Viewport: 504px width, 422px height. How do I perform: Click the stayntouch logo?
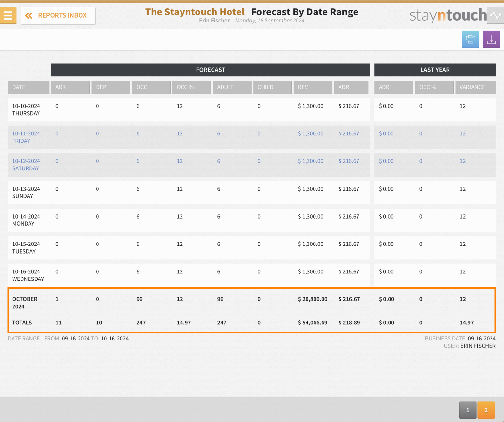[x=448, y=15]
